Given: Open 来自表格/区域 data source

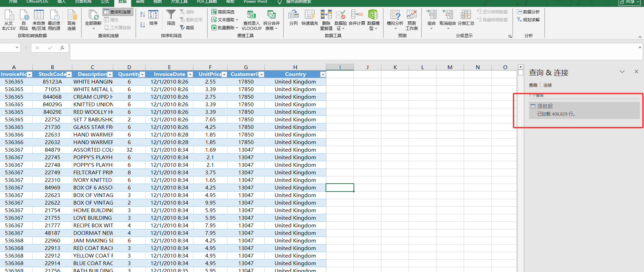Looking at the screenshot, I should [39, 20].
